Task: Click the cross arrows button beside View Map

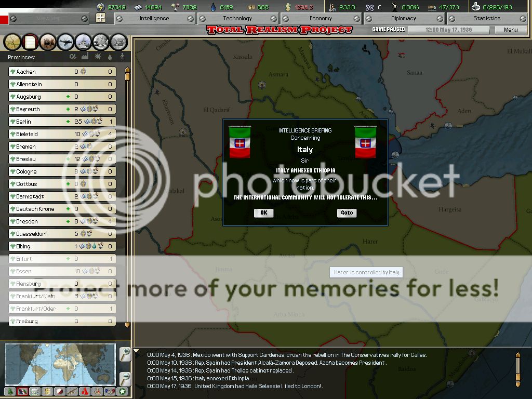Action: pos(101,18)
